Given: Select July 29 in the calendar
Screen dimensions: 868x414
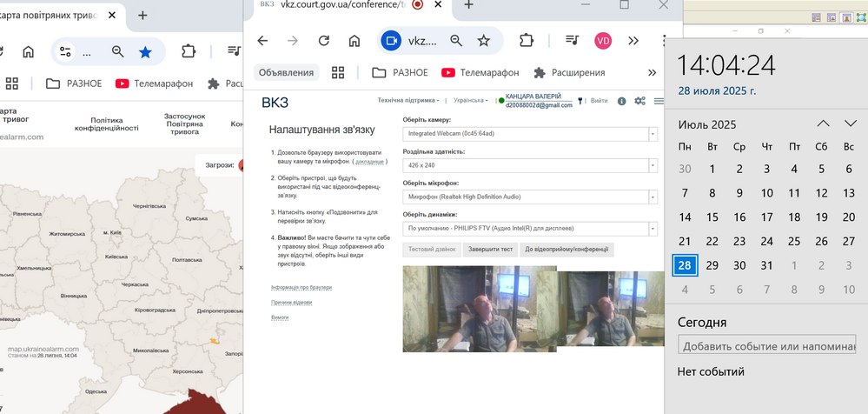Looking at the screenshot, I should (712, 265).
